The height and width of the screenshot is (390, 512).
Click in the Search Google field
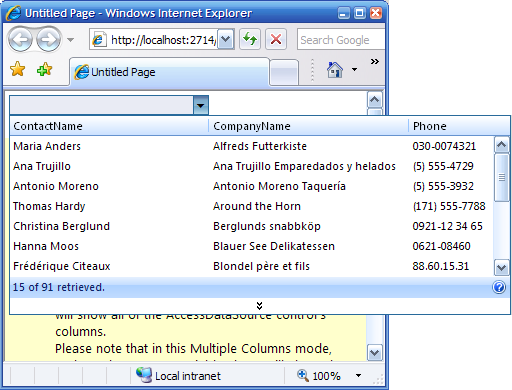pyautogui.click(x=341, y=40)
